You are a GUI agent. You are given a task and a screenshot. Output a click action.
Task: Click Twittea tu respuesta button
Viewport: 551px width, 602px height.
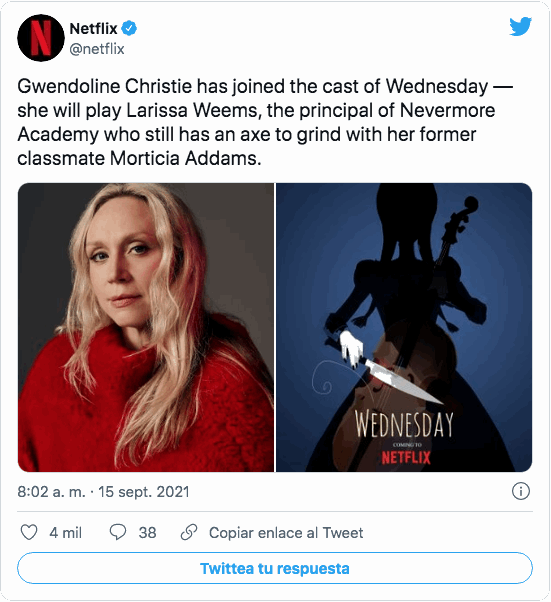tap(275, 568)
